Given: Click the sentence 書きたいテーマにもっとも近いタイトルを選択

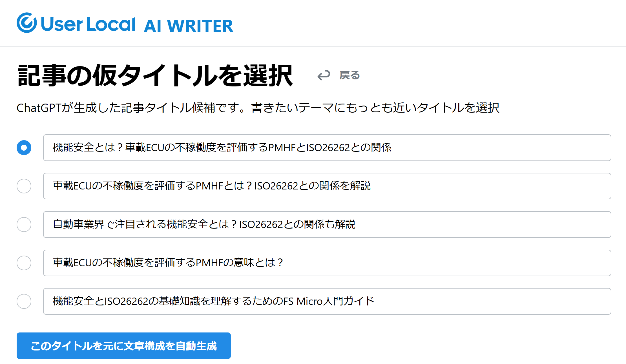Looking at the screenshot, I should coord(375,108).
